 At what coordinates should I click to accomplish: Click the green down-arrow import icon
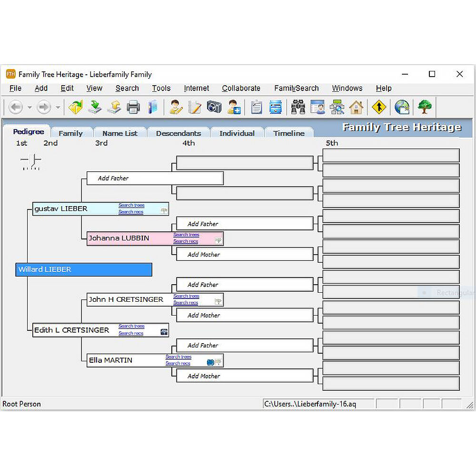(x=95, y=107)
